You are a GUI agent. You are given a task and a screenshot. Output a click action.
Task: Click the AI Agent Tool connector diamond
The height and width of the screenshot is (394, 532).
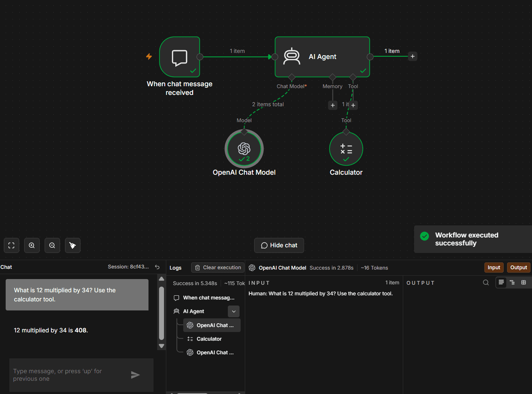pyautogui.click(x=353, y=78)
